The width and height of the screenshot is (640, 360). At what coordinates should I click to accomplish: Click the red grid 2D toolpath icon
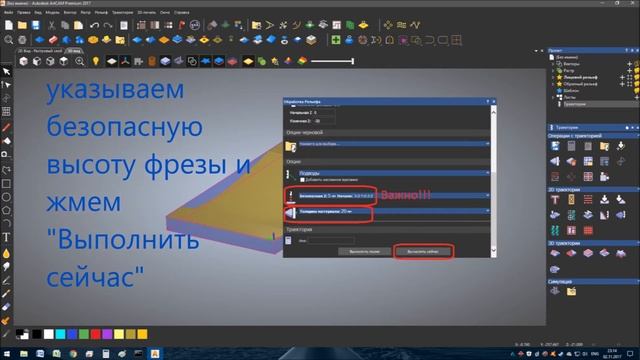(588, 231)
